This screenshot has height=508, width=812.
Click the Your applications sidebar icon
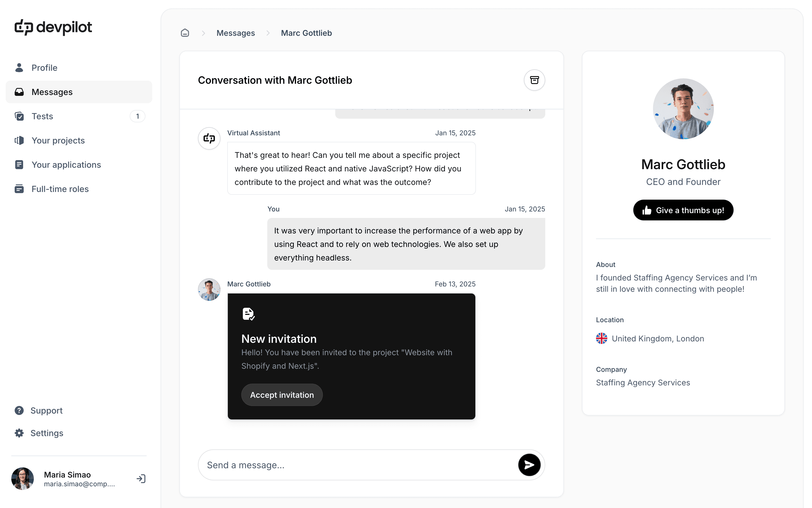click(x=19, y=164)
